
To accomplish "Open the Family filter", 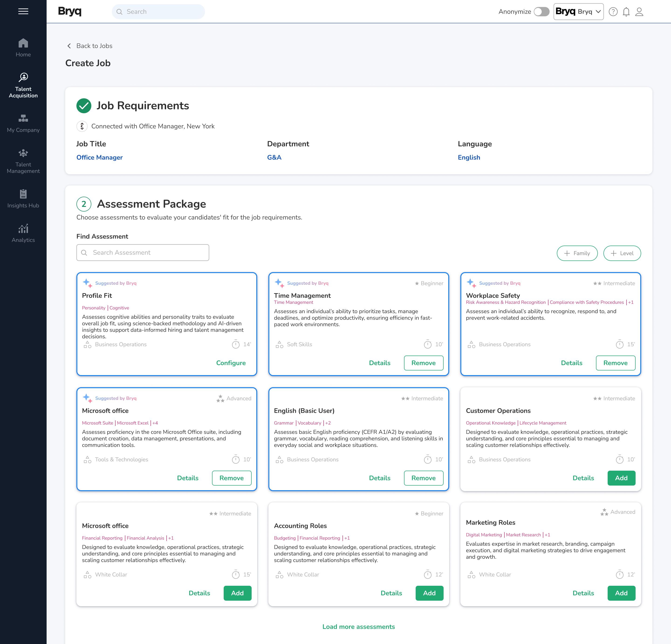I will click(577, 253).
